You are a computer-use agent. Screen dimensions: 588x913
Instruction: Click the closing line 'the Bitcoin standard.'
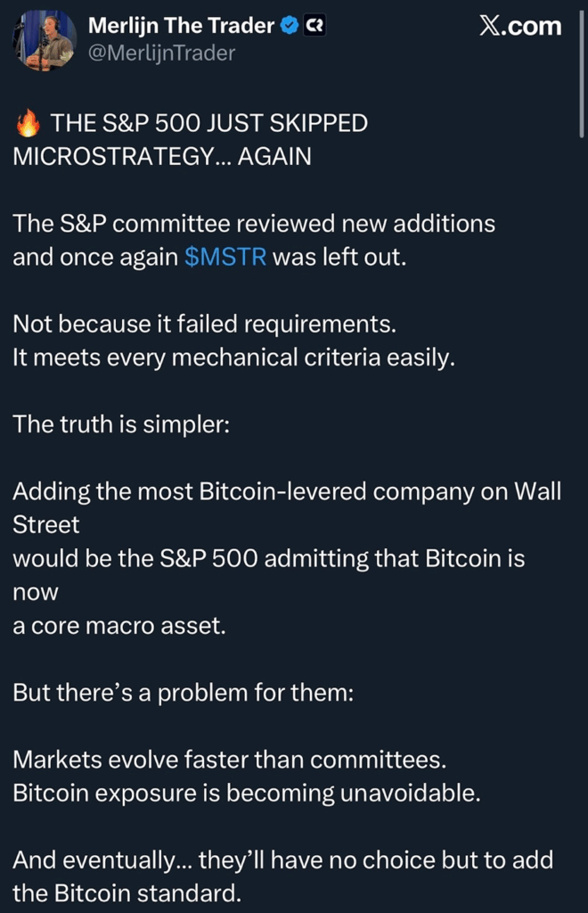point(127,892)
